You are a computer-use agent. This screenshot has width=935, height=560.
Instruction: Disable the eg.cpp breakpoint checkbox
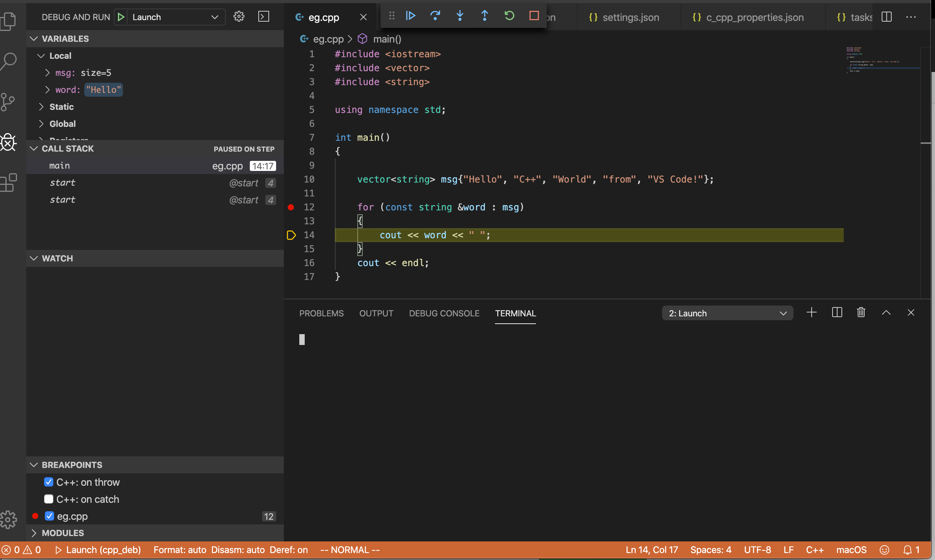(49, 516)
